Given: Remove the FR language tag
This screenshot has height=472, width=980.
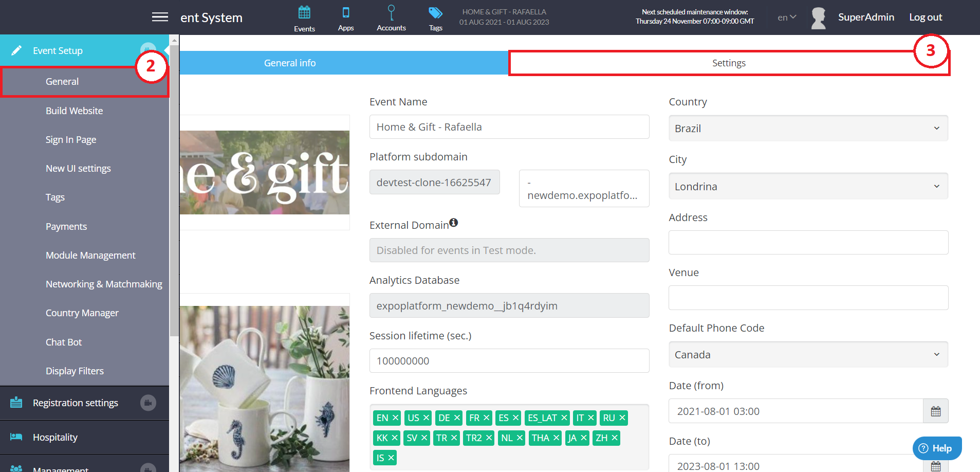Looking at the screenshot, I should (486, 418).
